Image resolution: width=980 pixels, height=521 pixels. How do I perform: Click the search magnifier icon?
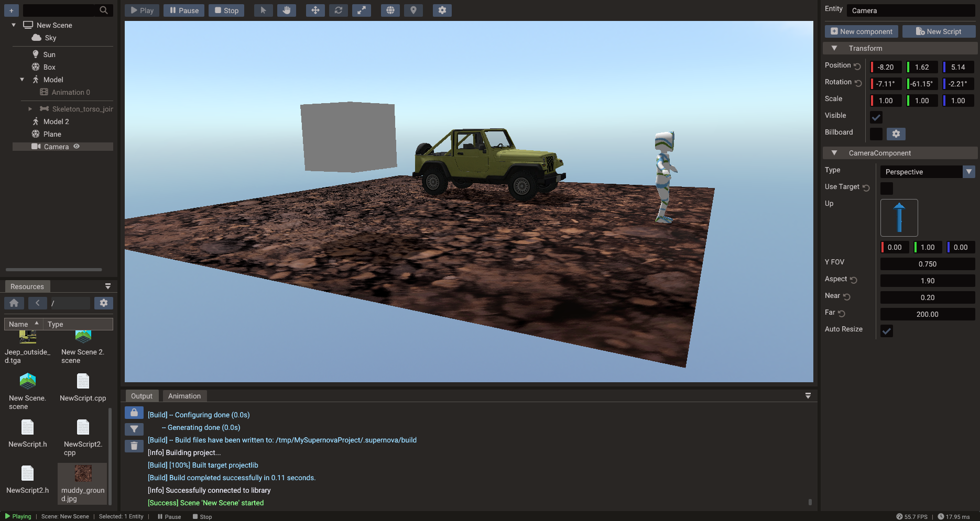pyautogui.click(x=104, y=10)
